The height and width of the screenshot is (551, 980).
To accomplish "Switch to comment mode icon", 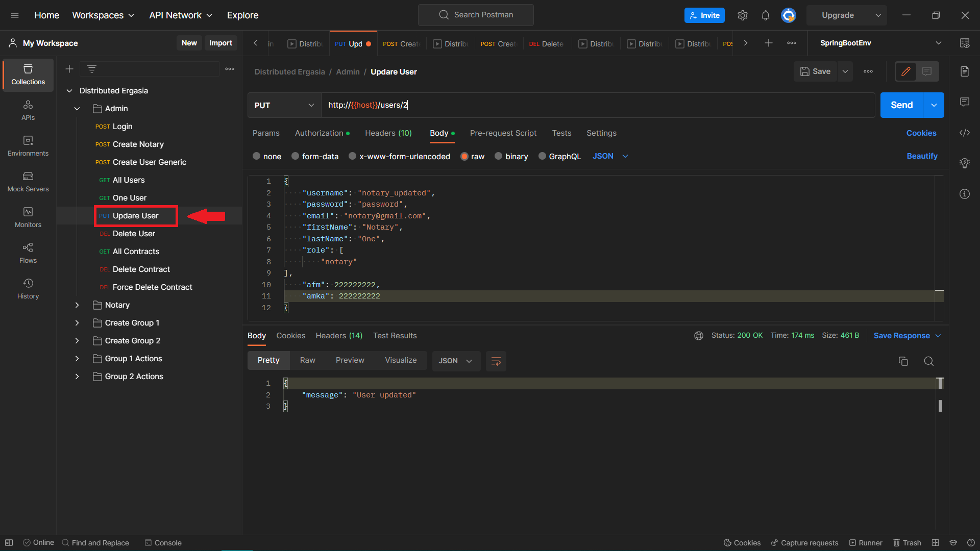I will pyautogui.click(x=927, y=71).
